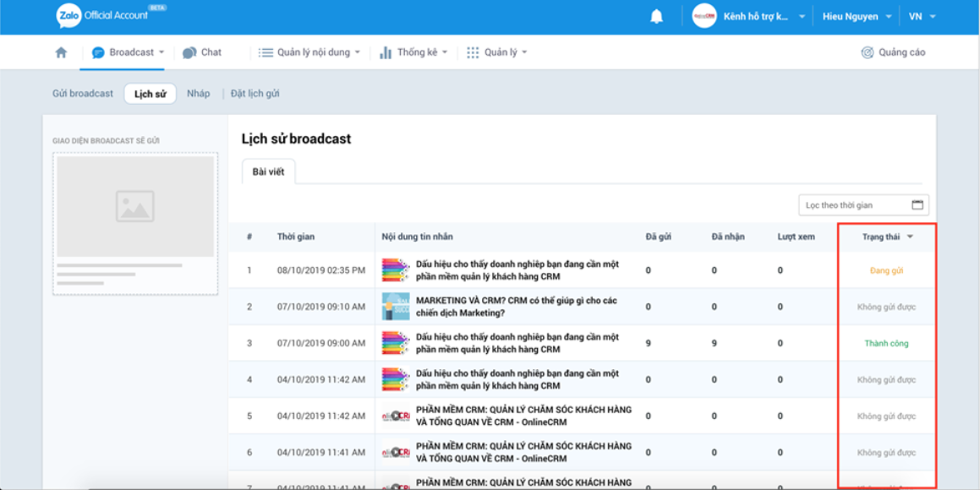
Task: Open the Đặt lịch gửi tab
Action: (255, 94)
